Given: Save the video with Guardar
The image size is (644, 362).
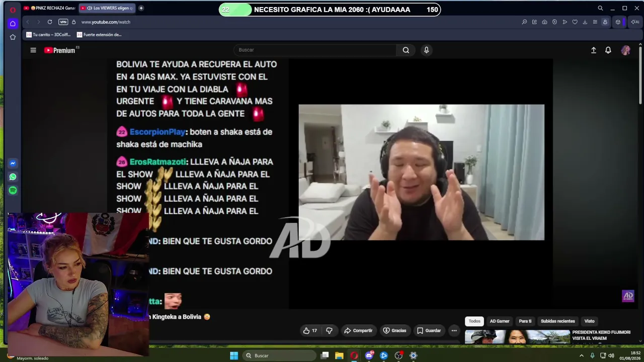Looking at the screenshot, I should (429, 331).
